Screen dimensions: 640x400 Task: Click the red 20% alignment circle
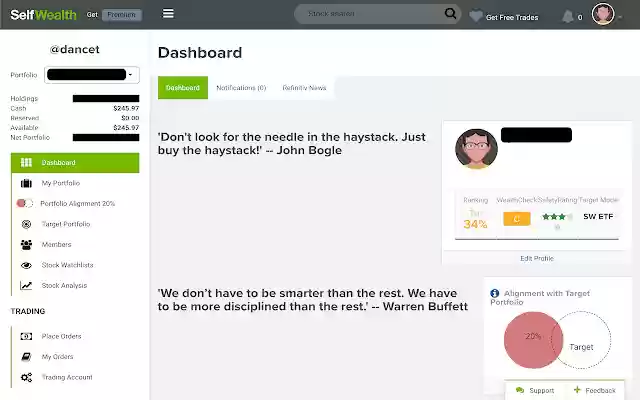click(x=533, y=340)
